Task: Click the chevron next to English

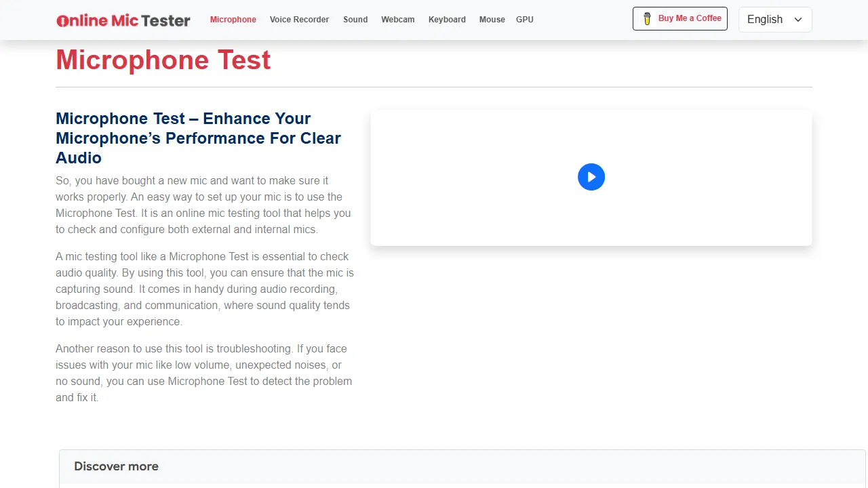Action: tap(798, 20)
